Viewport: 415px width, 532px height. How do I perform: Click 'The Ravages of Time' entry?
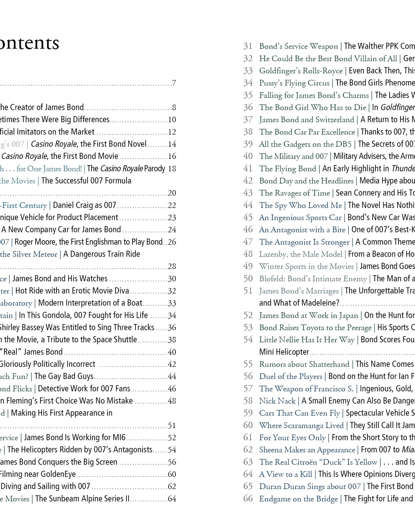(x=294, y=193)
